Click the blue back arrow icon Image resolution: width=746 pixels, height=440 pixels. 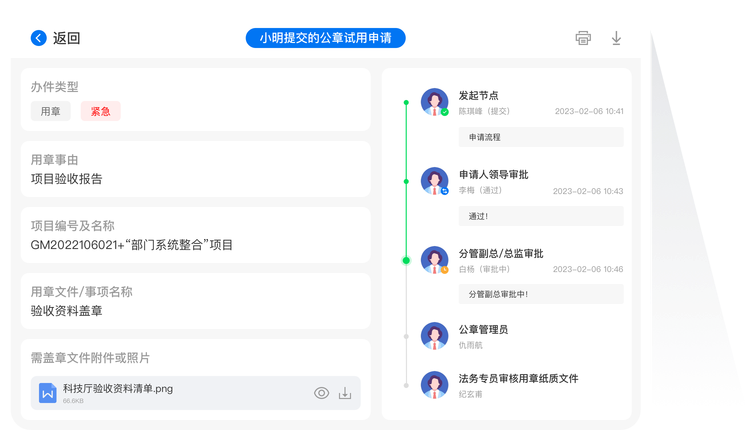pos(39,38)
